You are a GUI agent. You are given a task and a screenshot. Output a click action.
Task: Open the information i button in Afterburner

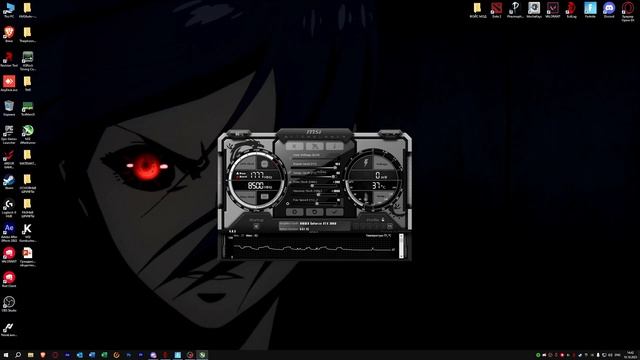(x=334, y=146)
